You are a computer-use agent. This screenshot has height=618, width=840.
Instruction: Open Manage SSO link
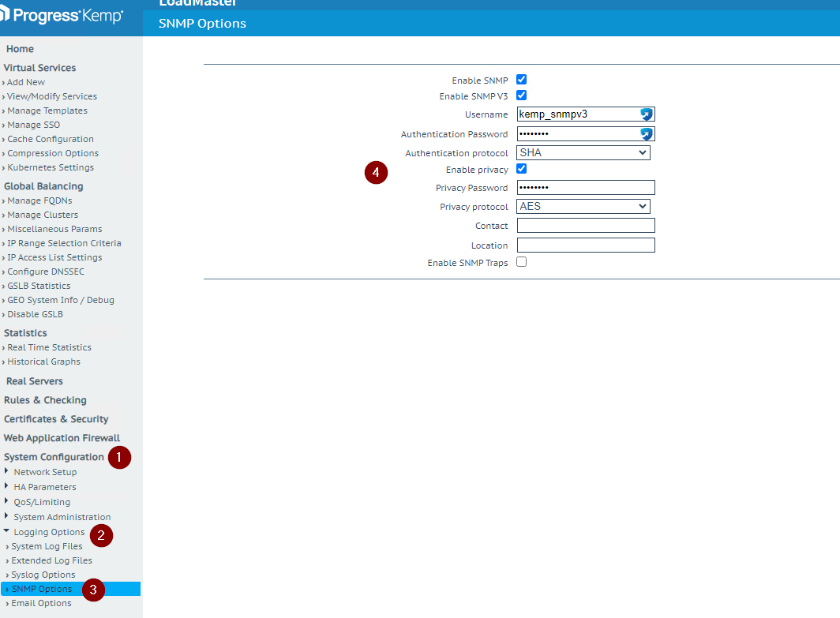click(x=33, y=125)
